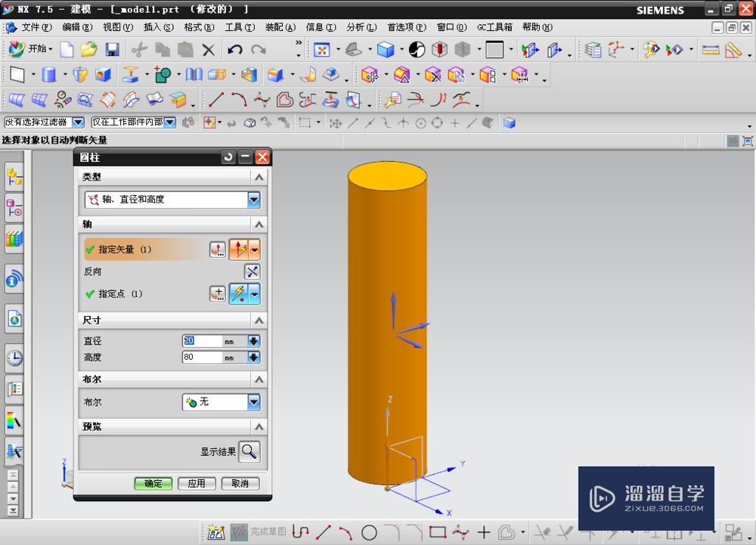Click the Fit view icon

pos(321,49)
